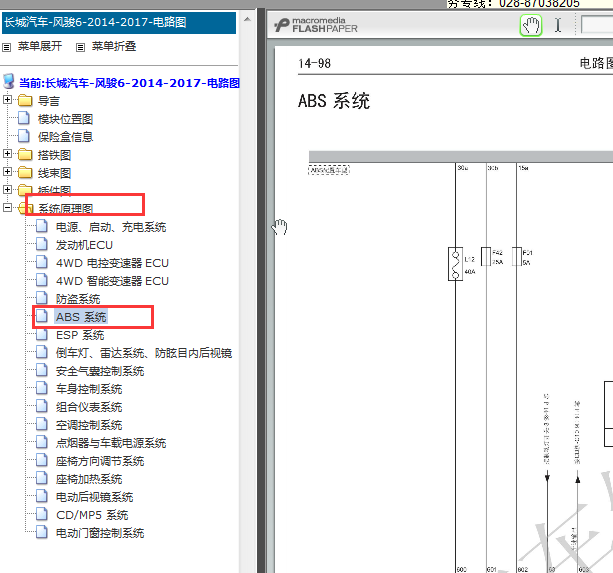The height and width of the screenshot is (573, 613).
Task: Click the folder icon for 搭铁图
Action: [25, 154]
